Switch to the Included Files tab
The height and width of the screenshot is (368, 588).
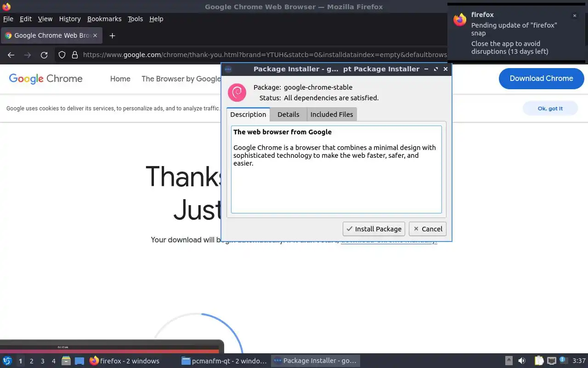pos(332,115)
